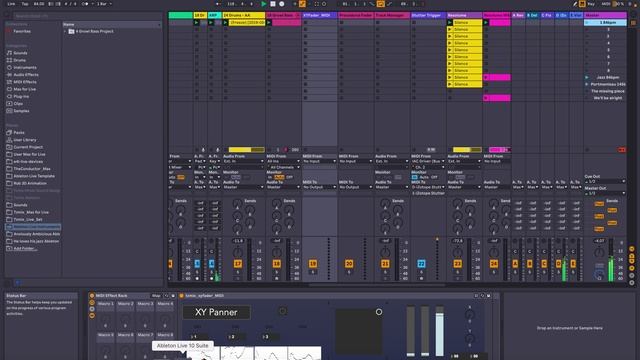
Task: Click the XY Panner pad area
Action: click(359, 332)
